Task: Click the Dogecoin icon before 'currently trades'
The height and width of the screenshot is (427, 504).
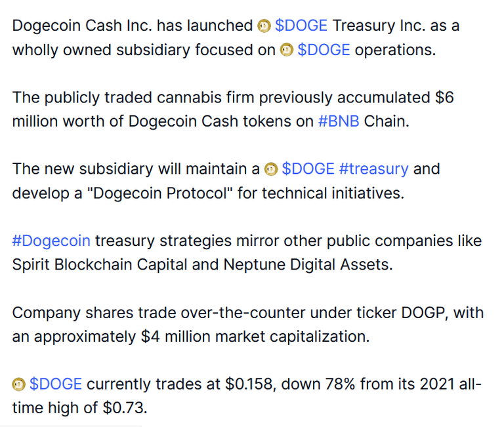Action: 18,384
